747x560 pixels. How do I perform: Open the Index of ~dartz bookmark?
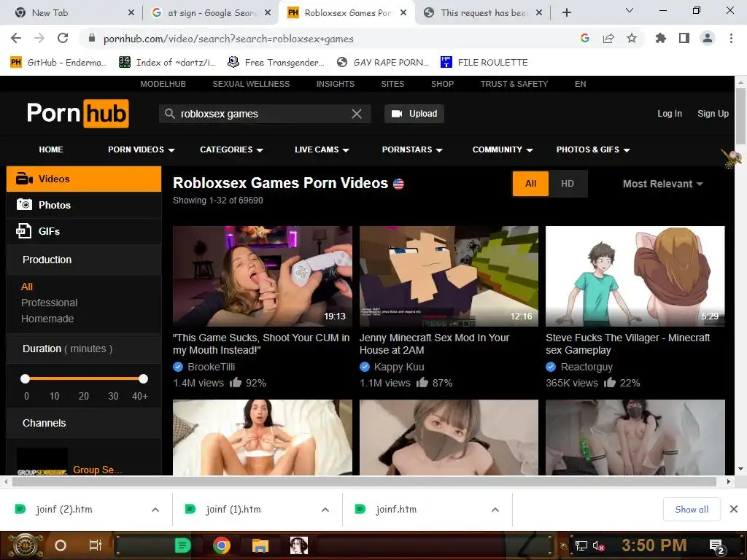click(x=167, y=63)
